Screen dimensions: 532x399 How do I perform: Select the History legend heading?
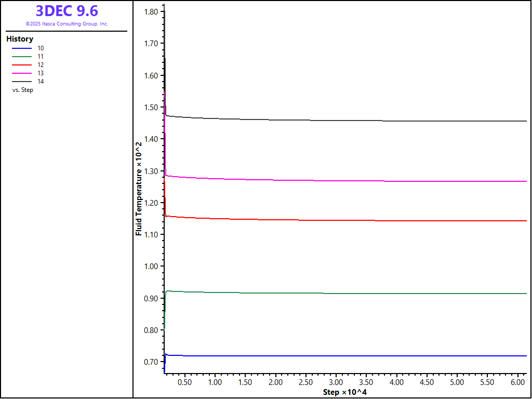point(20,39)
